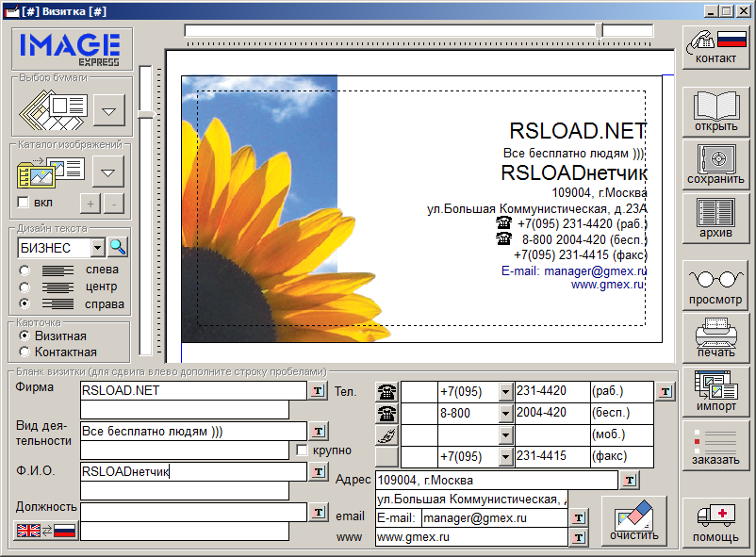The width and height of the screenshot is (756, 557).
Task: Click the Image Express logo
Action: [x=72, y=49]
